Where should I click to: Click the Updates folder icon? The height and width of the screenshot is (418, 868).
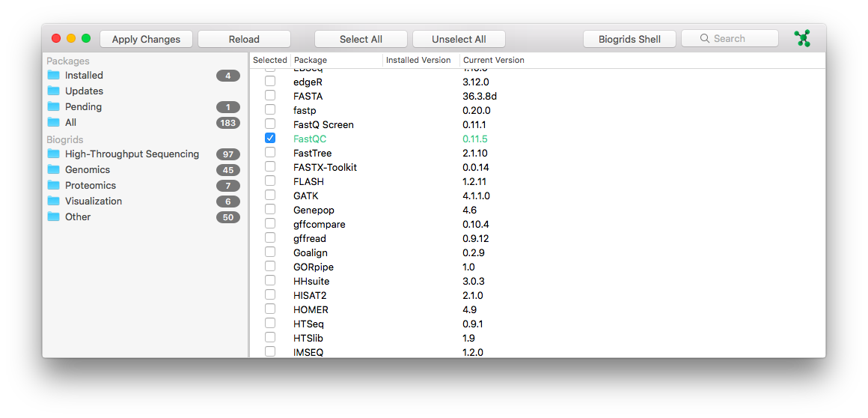(x=53, y=91)
